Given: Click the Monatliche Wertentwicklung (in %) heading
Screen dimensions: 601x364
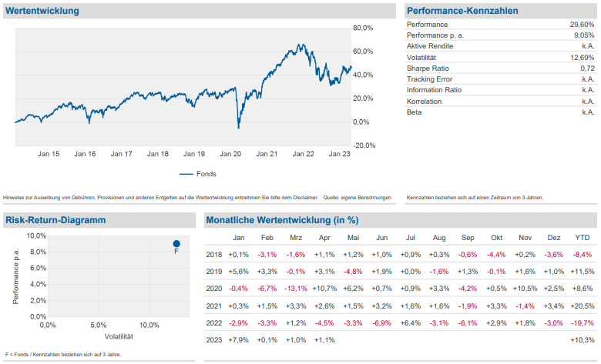Looking at the screenshot, I should (282, 220).
